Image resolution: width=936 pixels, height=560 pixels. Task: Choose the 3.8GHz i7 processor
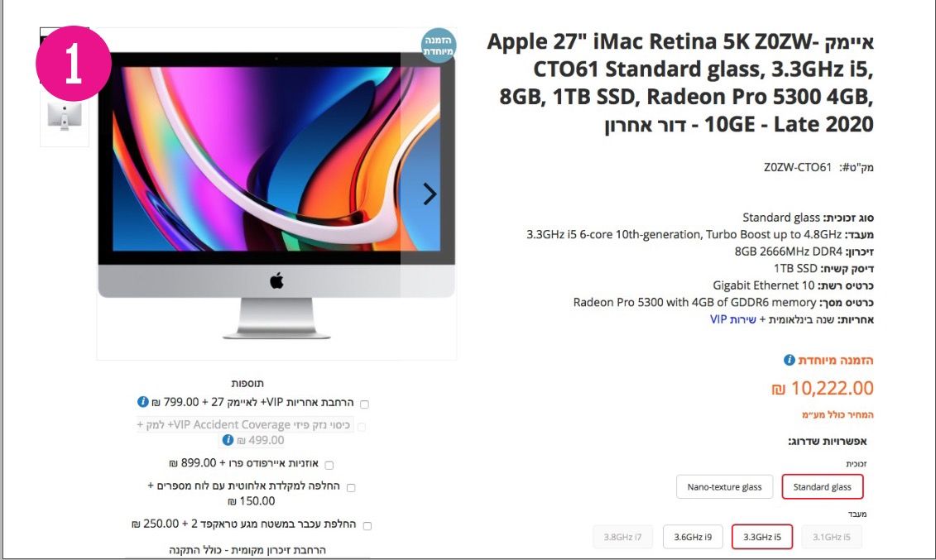[622, 537]
